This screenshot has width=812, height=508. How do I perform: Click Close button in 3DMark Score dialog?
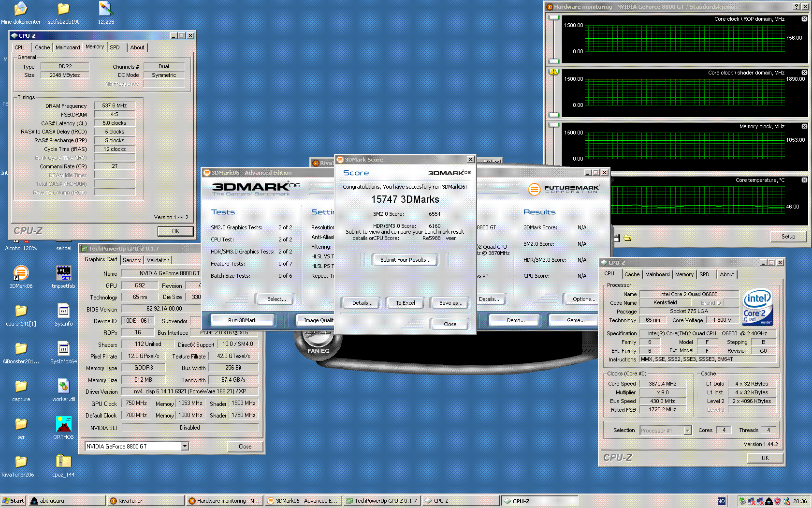(449, 324)
